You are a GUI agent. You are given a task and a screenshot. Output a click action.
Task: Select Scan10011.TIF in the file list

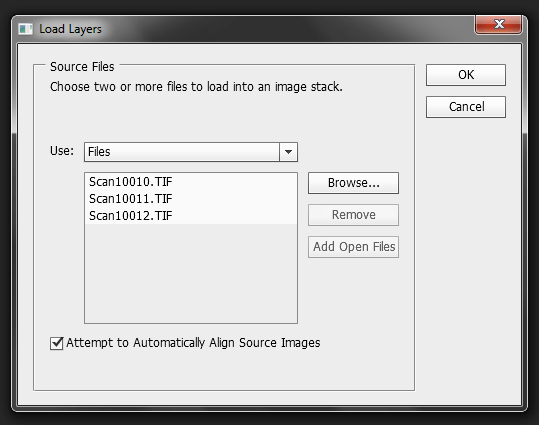(x=131, y=199)
